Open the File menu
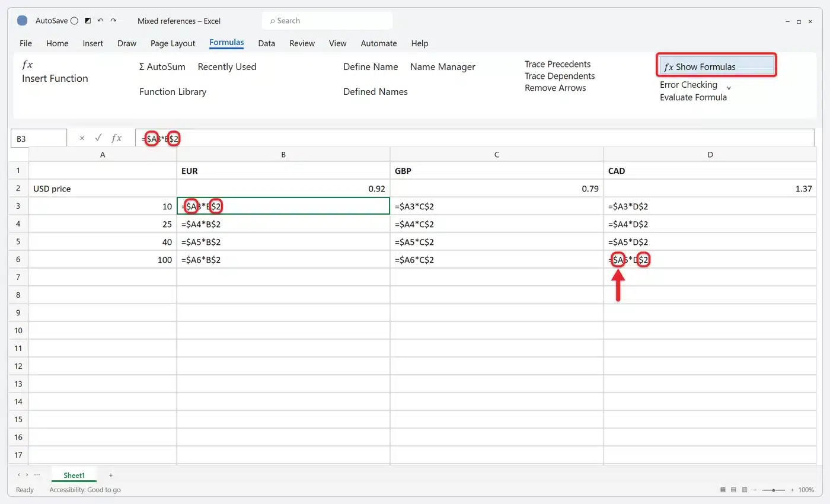This screenshot has width=830, height=504. (25, 43)
